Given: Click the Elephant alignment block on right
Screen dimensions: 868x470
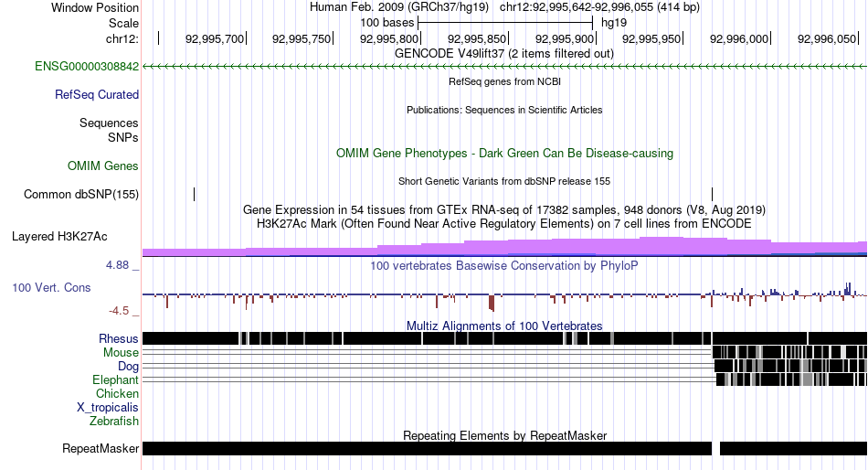Looking at the screenshot, I should (x=791, y=379).
